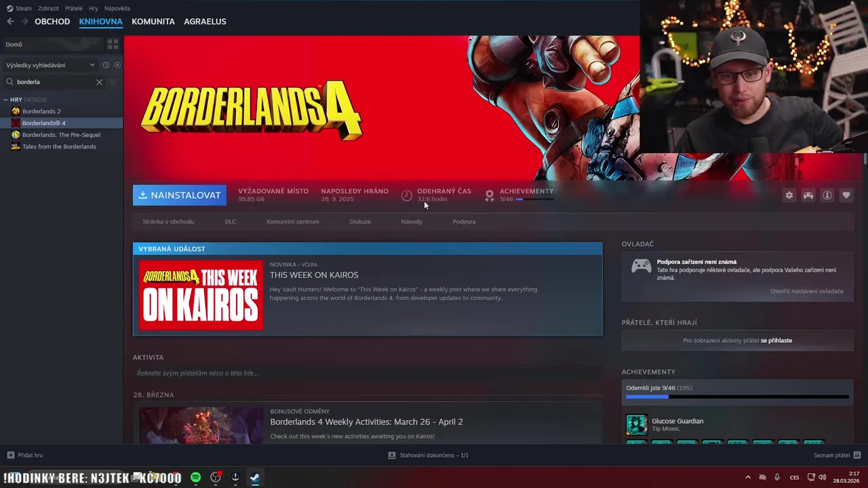
Task: Open game settings gear icon
Action: [789, 195]
